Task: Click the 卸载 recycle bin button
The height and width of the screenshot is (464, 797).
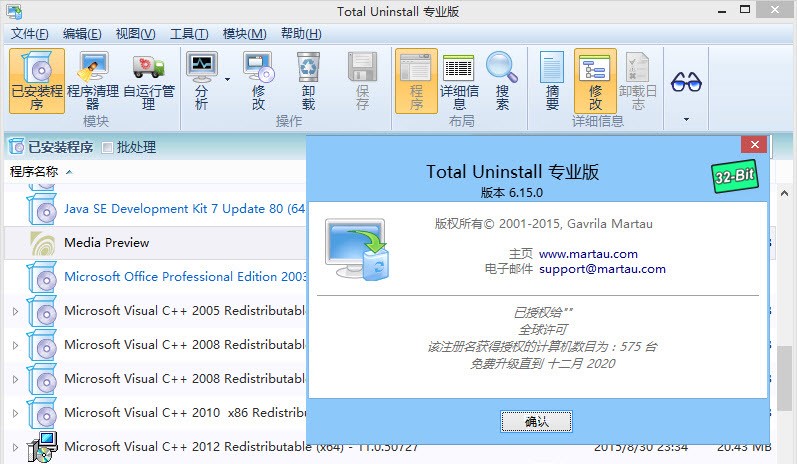Action: click(x=309, y=81)
